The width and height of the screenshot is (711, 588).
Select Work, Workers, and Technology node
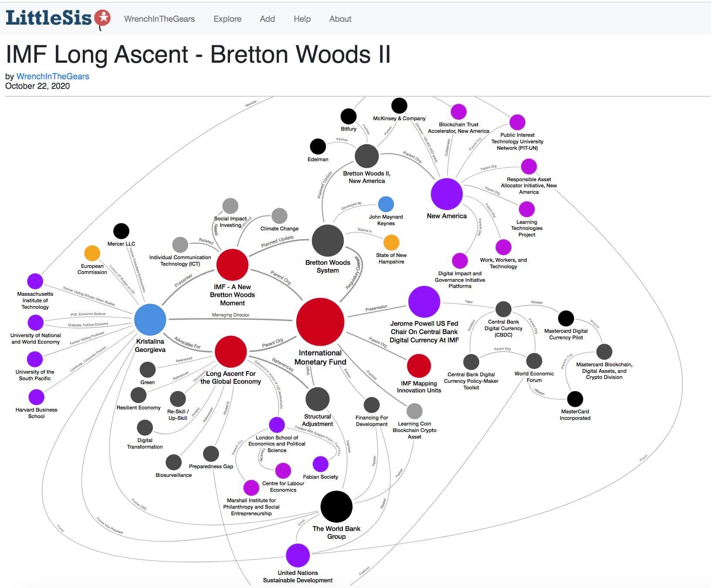pyautogui.click(x=503, y=247)
